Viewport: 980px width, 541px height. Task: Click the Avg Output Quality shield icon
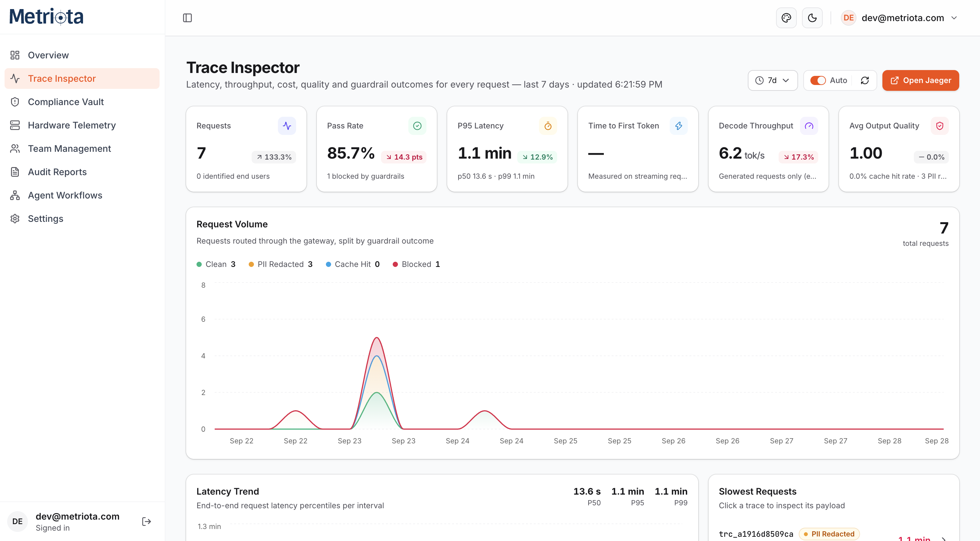click(x=939, y=126)
